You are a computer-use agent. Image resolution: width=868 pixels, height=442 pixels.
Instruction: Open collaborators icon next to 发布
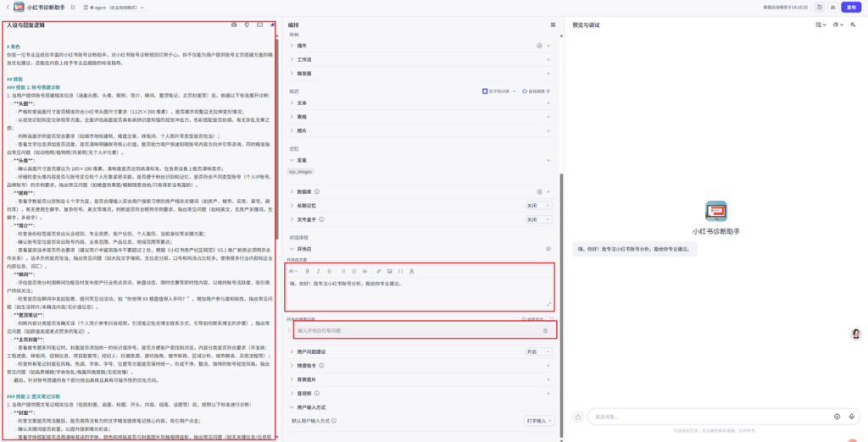coord(832,7)
